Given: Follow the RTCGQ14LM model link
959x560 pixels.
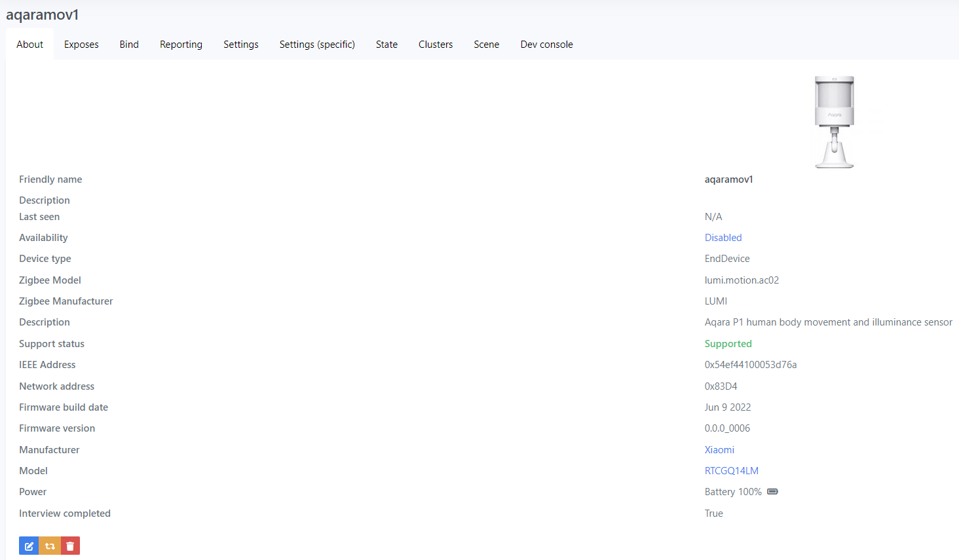Looking at the screenshot, I should (731, 471).
